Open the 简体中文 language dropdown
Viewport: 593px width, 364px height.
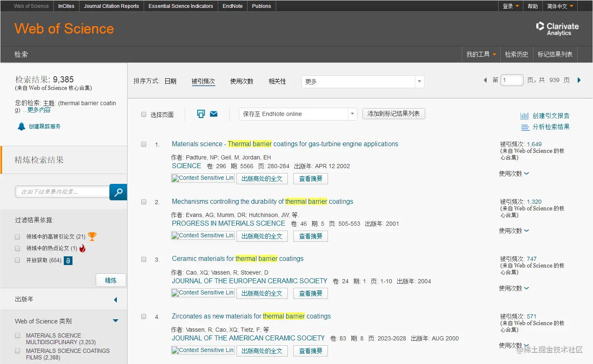pyautogui.click(x=560, y=6)
